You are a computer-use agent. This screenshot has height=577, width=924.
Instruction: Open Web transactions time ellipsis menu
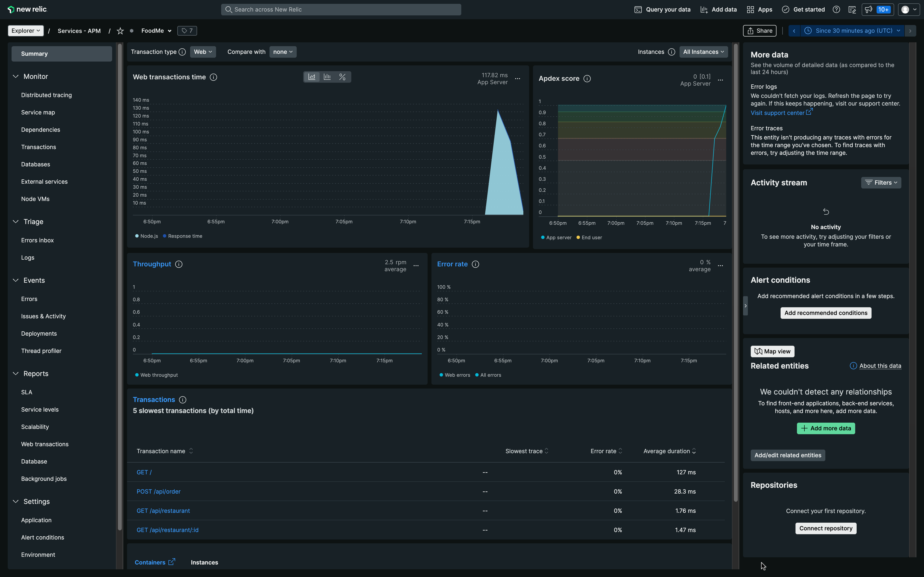pos(518,79)
